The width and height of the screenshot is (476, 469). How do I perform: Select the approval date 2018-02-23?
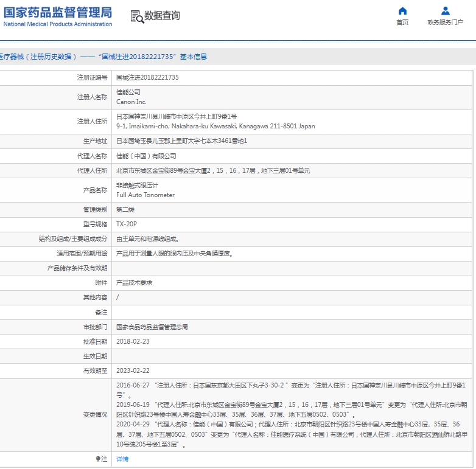coord(133,341)
